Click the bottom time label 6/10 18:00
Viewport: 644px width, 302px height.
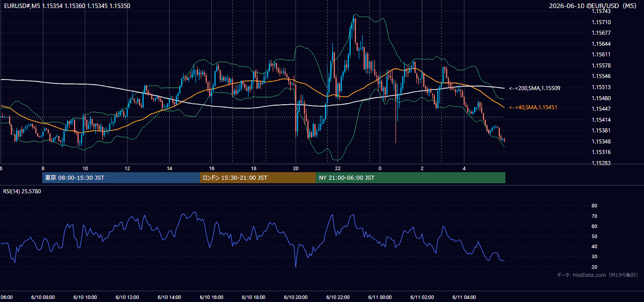(x=253, y=297)
